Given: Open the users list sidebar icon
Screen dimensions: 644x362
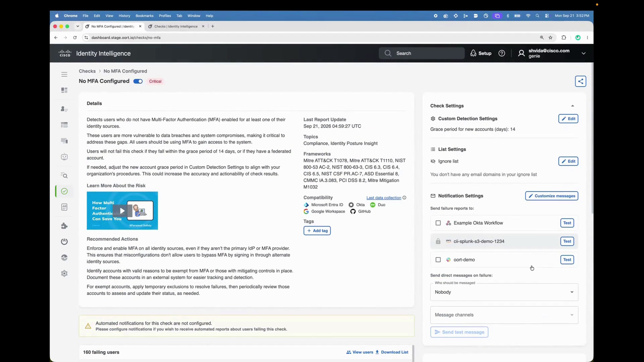Looking at the screenshot, I should pyautogui.click(x=64, y=109).
